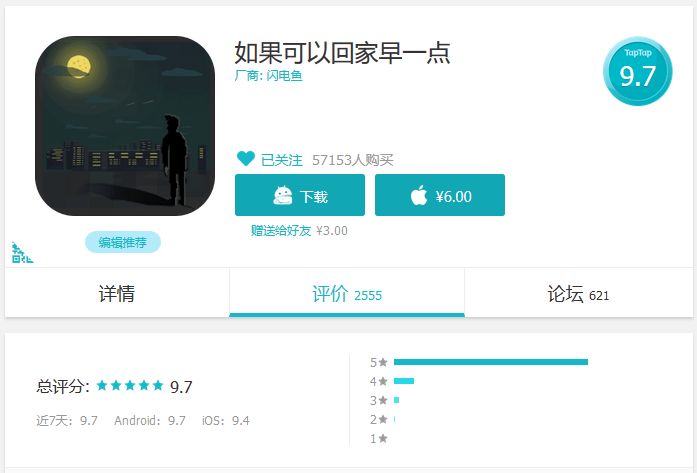Open the 闪电鱼 developer link
Image resolution: width=697 pixels, height=473 pixels.
(284, 76)
